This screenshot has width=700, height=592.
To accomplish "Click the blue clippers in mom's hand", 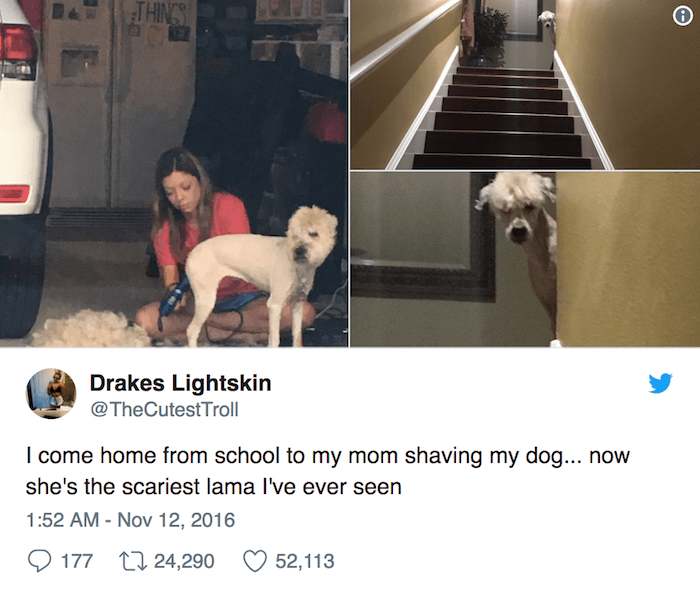I will [174, 298].
